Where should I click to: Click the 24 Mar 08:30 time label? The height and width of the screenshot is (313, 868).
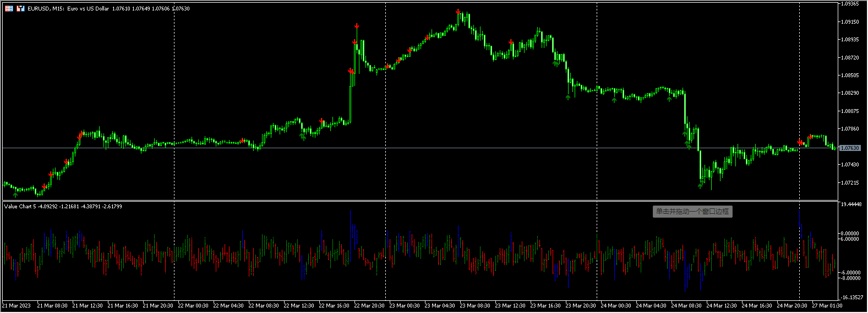tap(686, 306)
